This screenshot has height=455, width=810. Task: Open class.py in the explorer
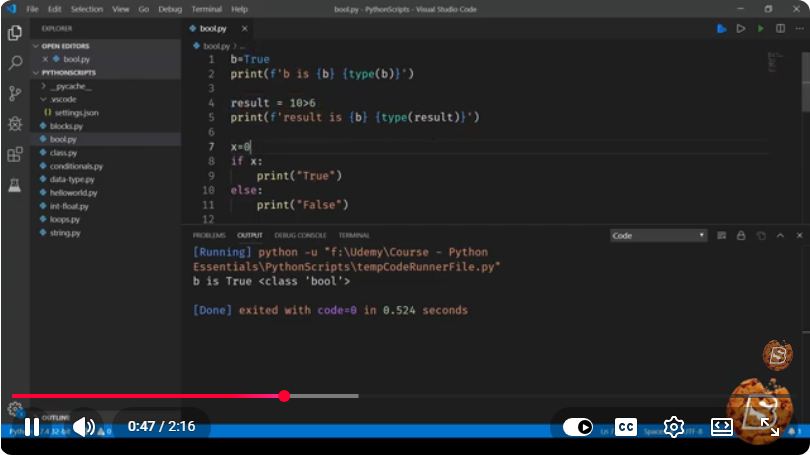click(63, 153)
